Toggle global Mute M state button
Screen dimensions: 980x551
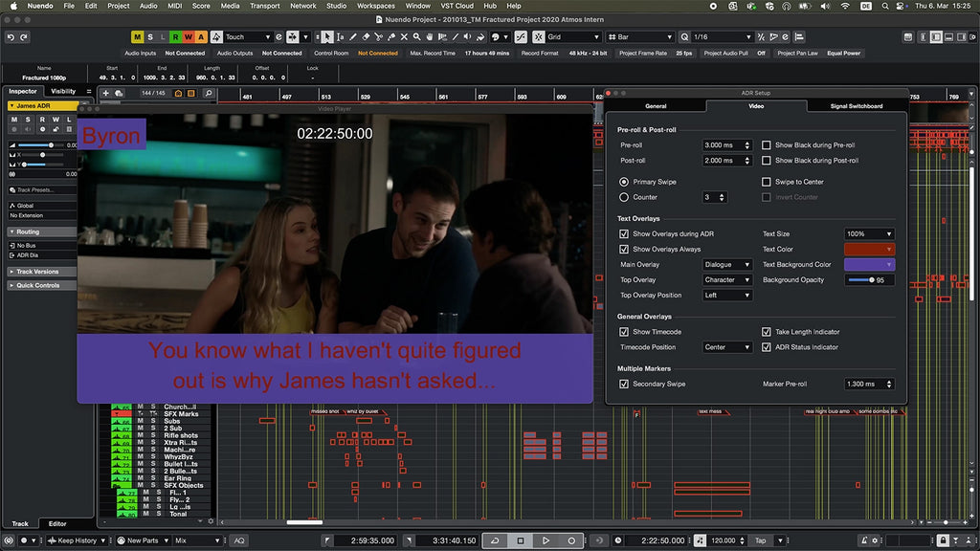(x=137, y=37)
